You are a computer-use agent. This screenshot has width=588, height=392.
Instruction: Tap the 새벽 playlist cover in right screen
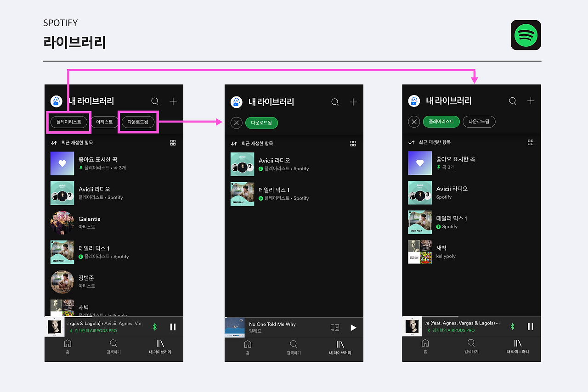420,252
